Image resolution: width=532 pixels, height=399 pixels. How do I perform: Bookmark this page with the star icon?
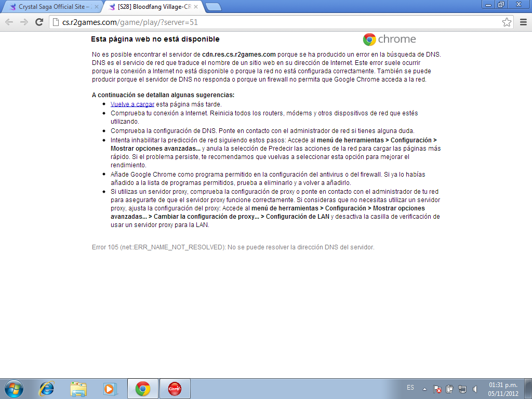[507, 22]
